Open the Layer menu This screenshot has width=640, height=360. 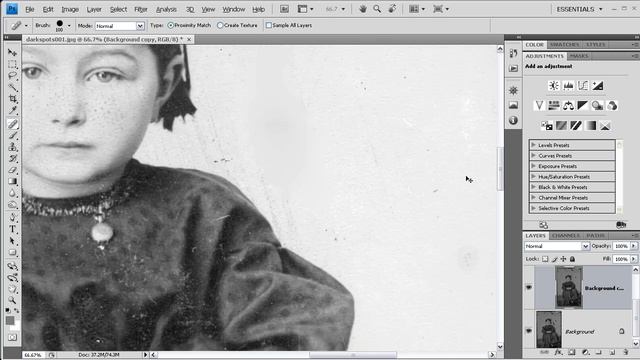[x=94, y=9]
